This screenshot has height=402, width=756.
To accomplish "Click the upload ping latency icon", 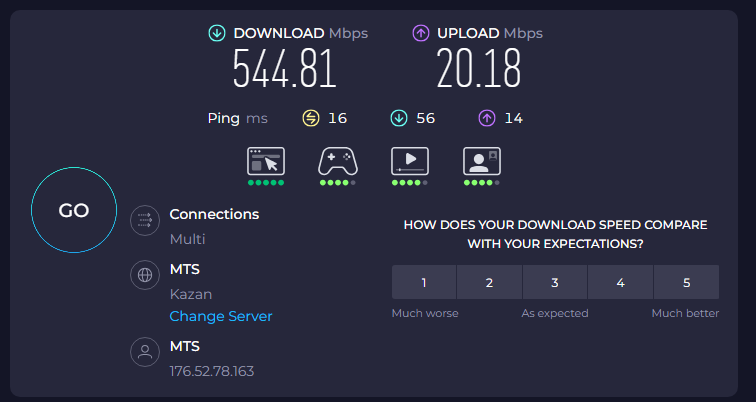I will 487,119.
